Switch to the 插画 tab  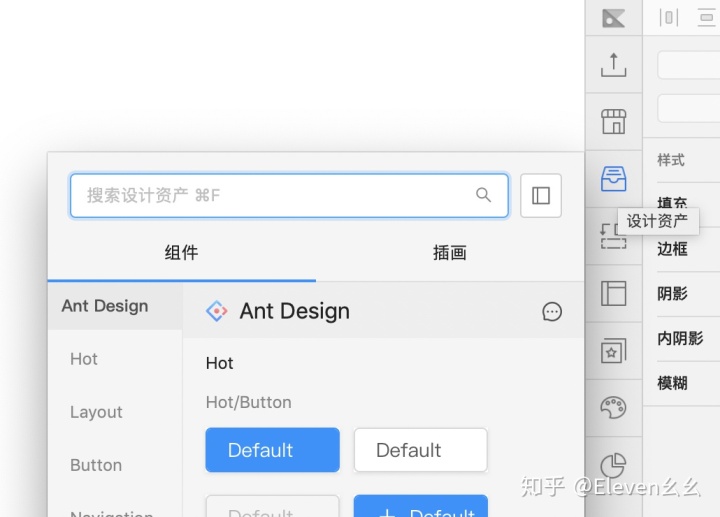[x=450, y=253]
